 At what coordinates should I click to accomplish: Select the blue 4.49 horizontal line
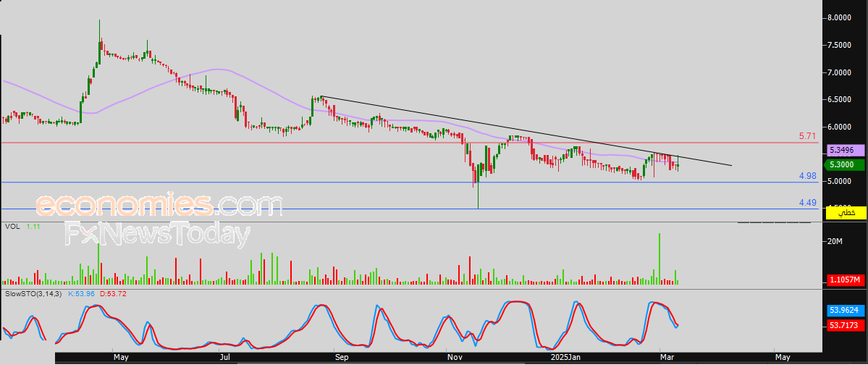[410, 209]
